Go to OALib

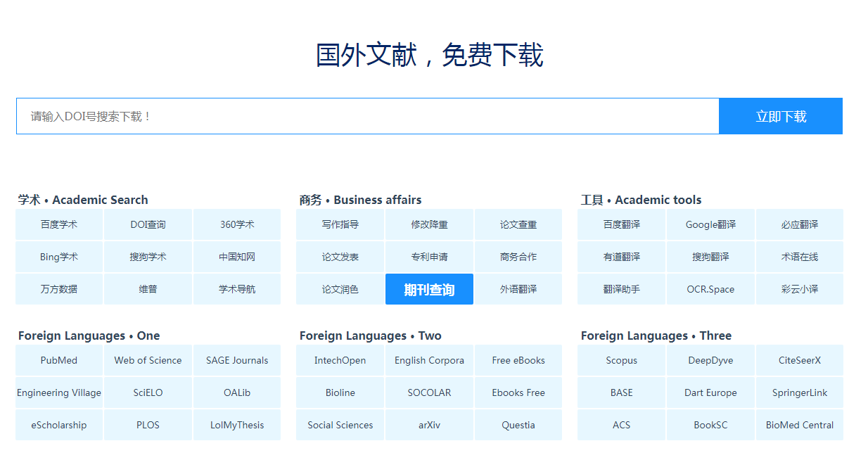tap(237, 392)
